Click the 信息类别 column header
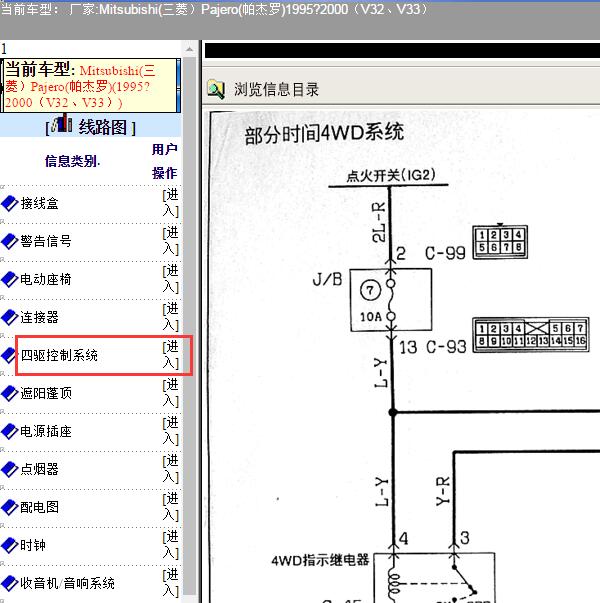The image size is (600, 603). click(x=72, y=161)
